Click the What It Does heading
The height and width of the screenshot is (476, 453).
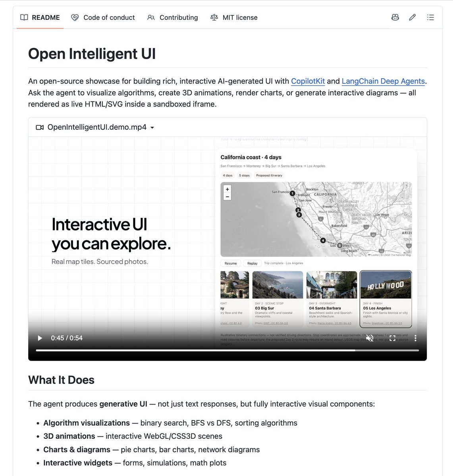point(61,380)
